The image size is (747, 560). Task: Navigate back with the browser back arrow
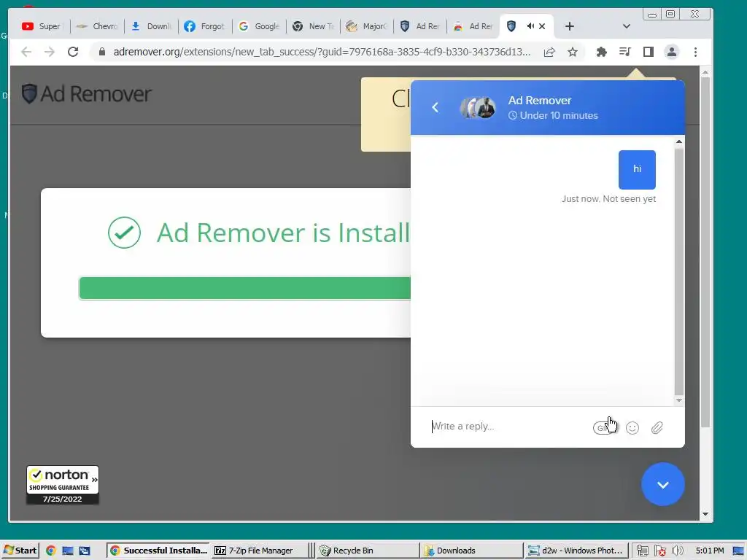tap(26, 52)
